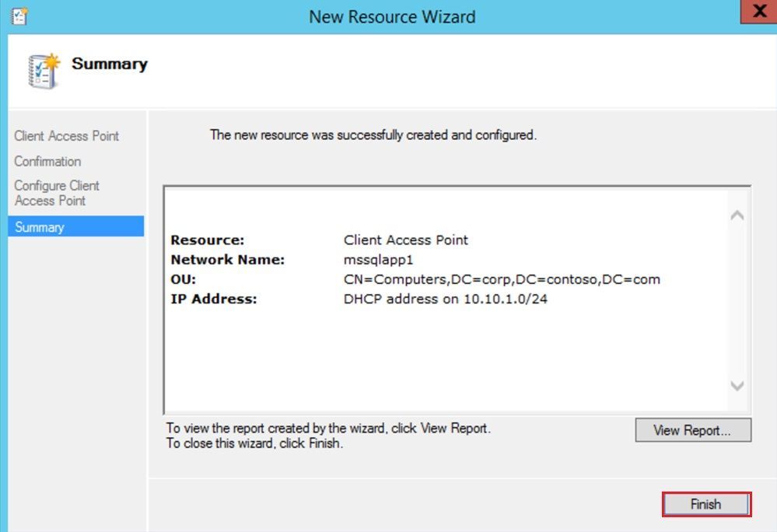Click the successfully created and configured message
Viewport: 777px width, 532px height.
373,135
